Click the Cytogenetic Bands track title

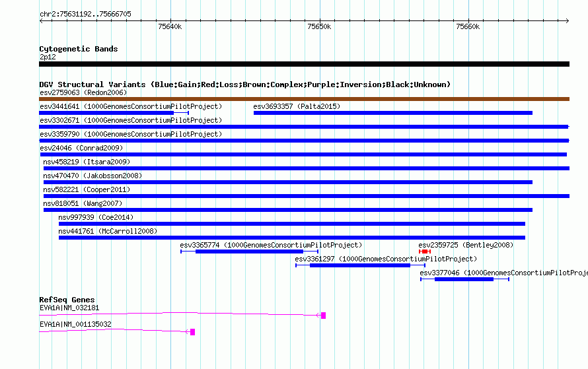[x=79, y=49]
